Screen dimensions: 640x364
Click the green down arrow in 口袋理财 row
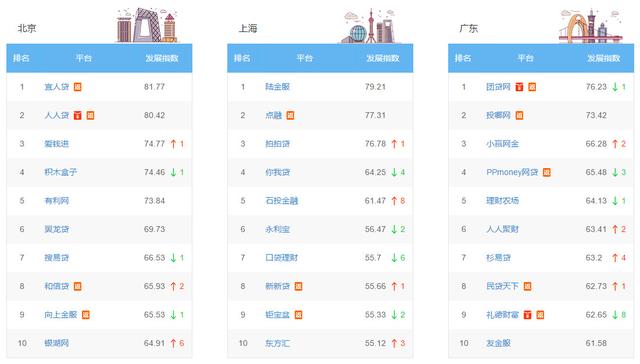click(x=394, y=258)
